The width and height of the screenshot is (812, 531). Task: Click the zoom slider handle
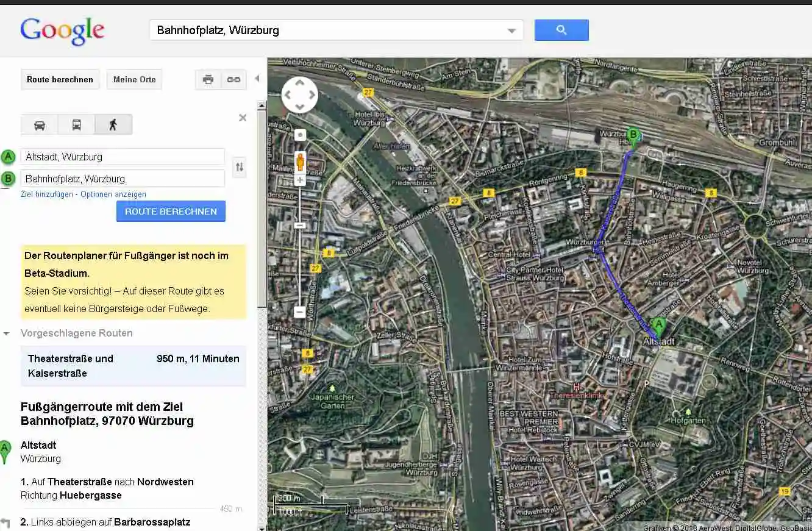300,226
